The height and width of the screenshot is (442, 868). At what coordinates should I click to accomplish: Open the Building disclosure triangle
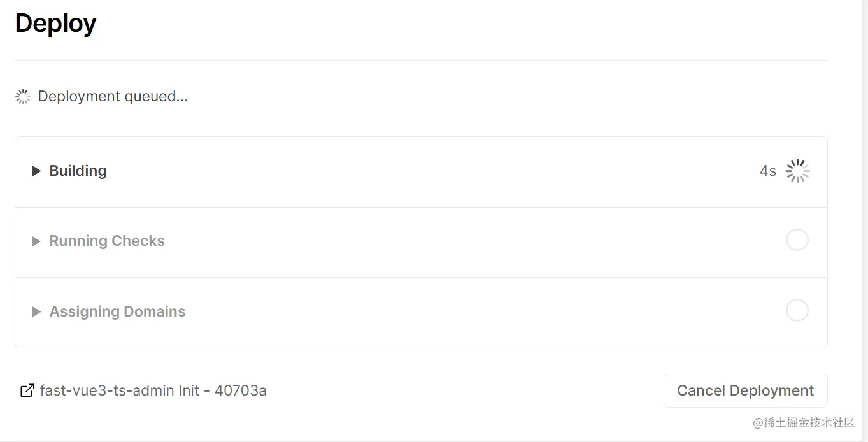(x=36, y=171)
